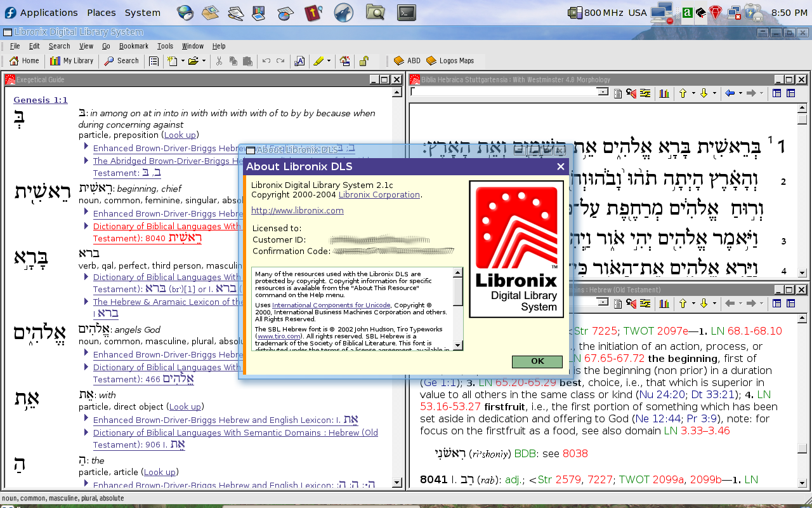The image size is (812, 508).
Task: Open the highlighter dropdown arrow
Action: (330, 61)
